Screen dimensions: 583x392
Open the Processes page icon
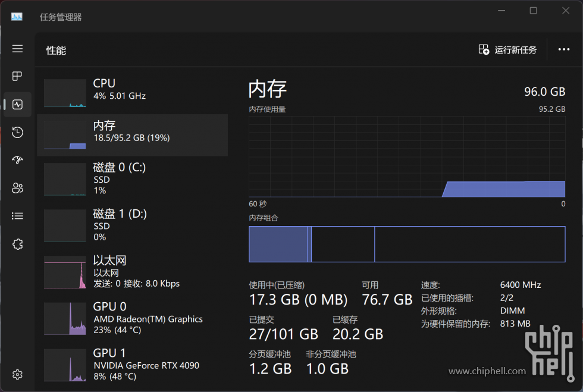(17, 76)
